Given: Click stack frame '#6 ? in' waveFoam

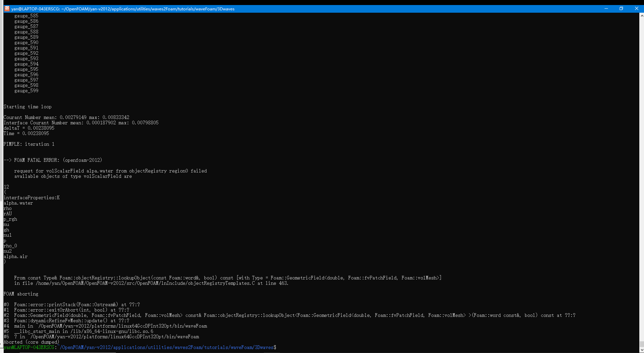Looking at the screenshot, I should pyautogui.click(x=101, y=337).
